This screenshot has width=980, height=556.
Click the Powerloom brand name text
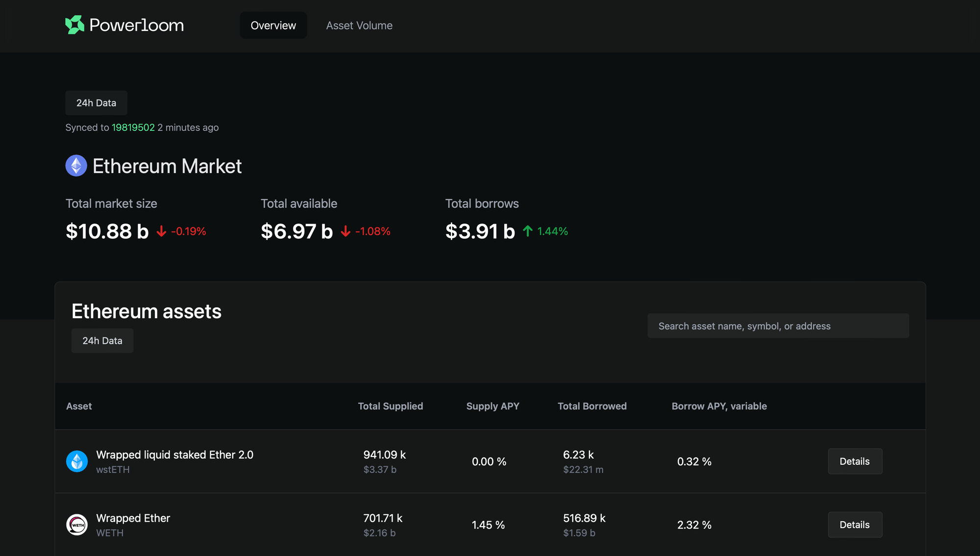click(x=136, y=25)
